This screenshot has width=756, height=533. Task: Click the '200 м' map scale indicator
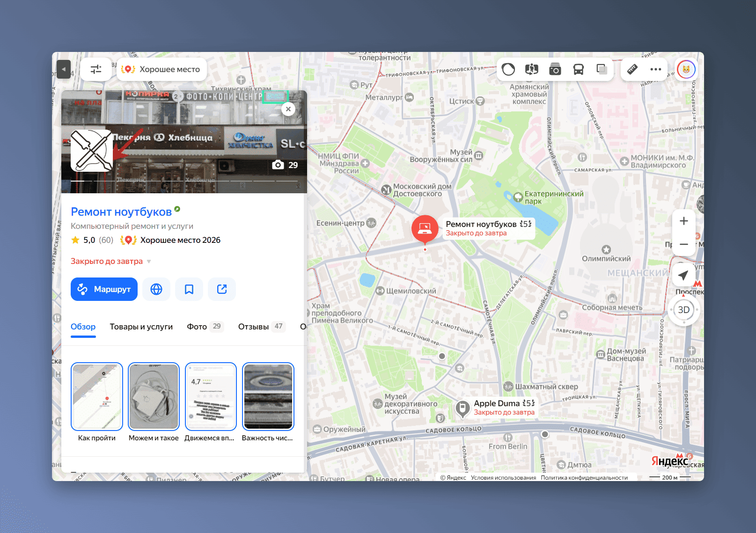670,477
